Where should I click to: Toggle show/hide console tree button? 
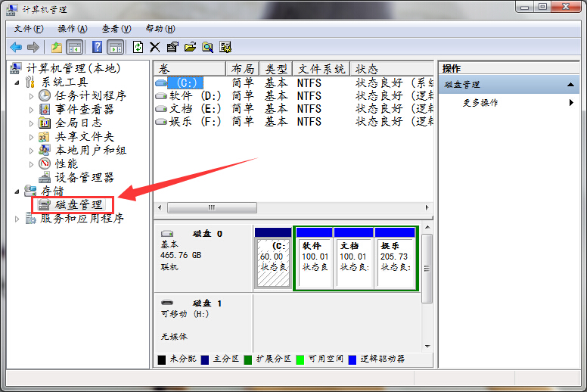75,47
